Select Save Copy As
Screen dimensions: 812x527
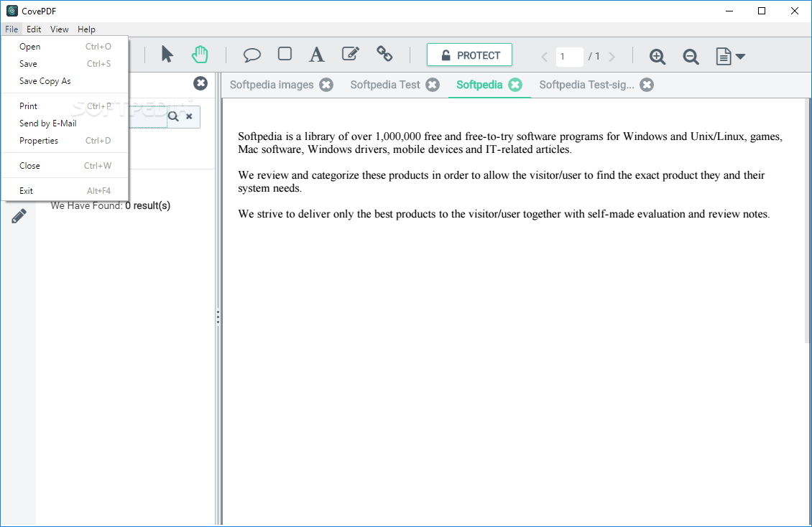click(x=65, y=81)
